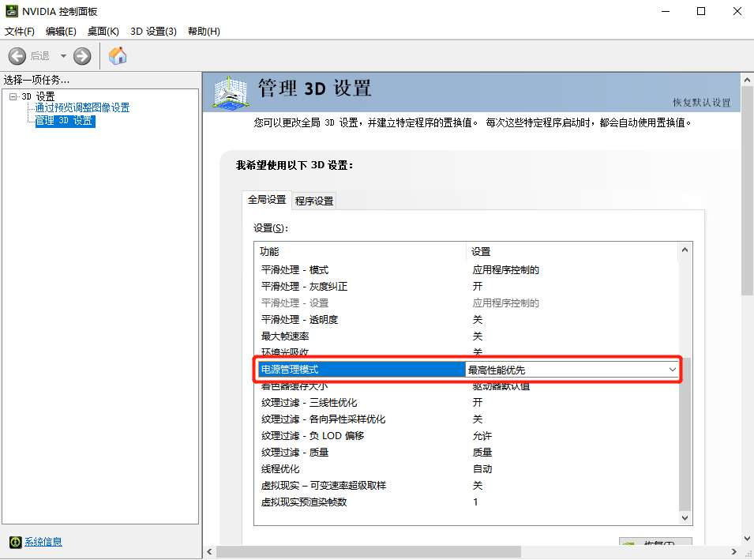Open the 系统信息 link
Image resolution: width=754 pixels, height=560 pixels.
click(43, 542)
